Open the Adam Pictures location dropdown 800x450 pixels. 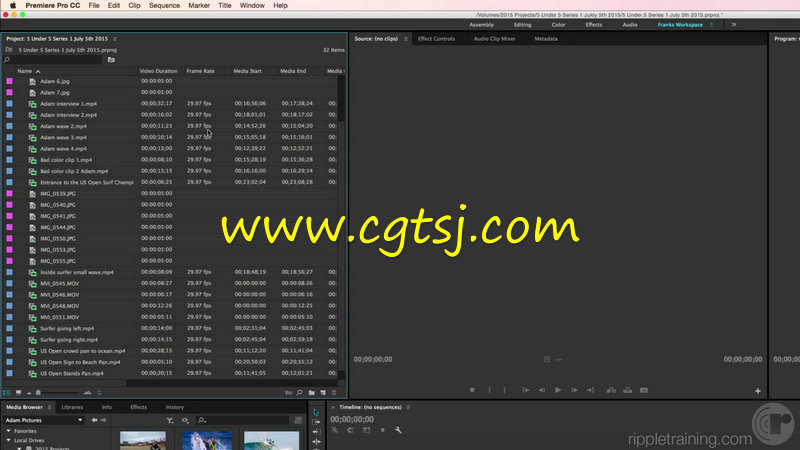(44, 420)
